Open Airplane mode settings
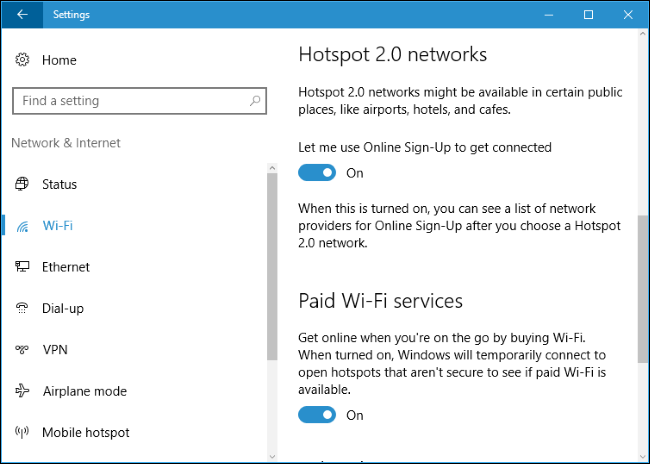Screen dimensions: 650x464 click(85, 391)
